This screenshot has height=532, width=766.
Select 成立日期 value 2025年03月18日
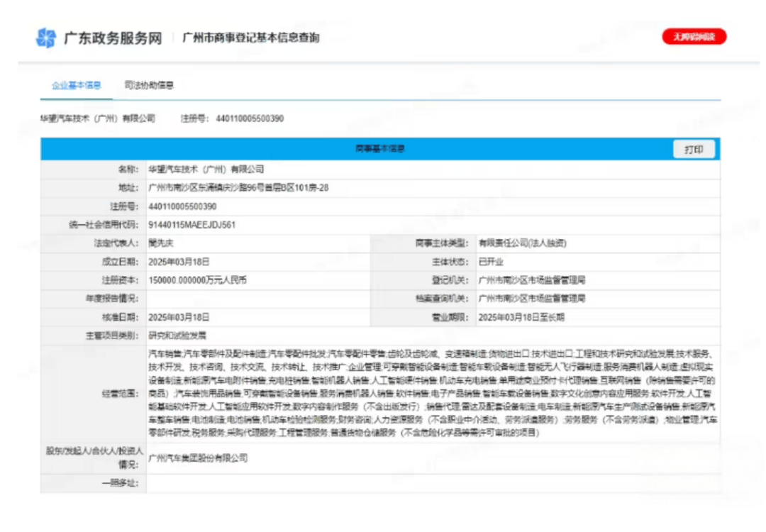point(179,262)
